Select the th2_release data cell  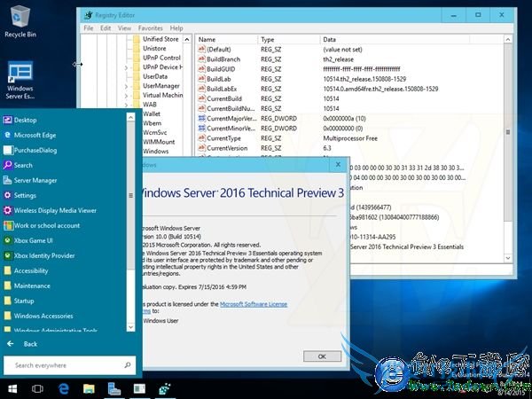click(339, 59)
